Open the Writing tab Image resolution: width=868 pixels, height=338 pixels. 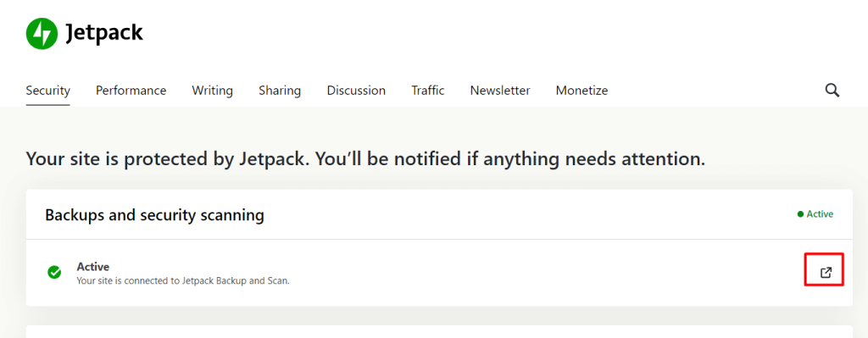coord(213,90)
